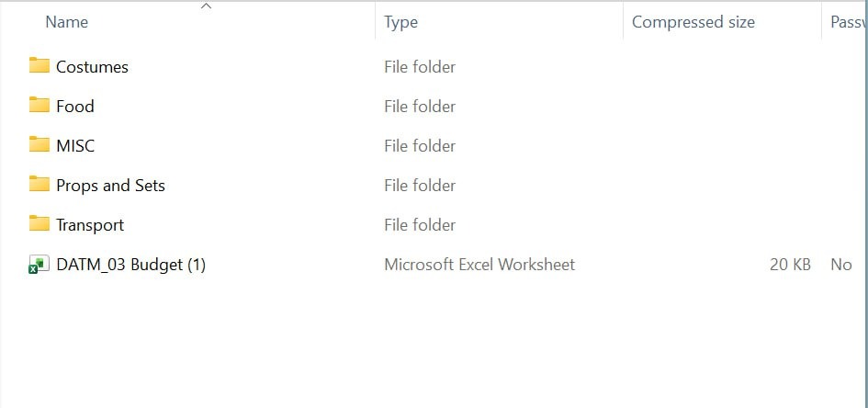
Task: Click the Microsoft Excel Worksheet type text
Action: click(479, 265)
